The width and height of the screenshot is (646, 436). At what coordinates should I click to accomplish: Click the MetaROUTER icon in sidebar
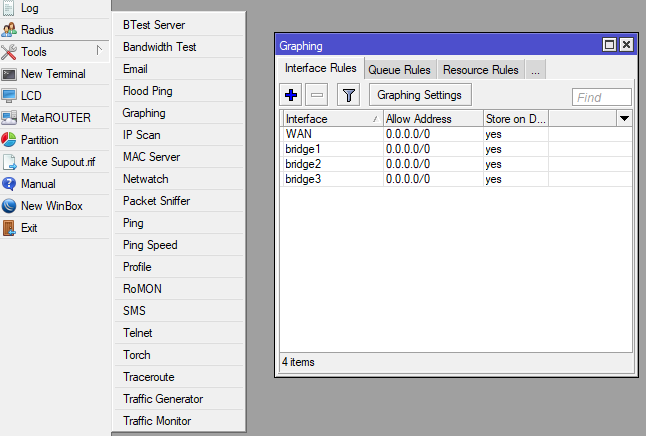coord(10,118)
